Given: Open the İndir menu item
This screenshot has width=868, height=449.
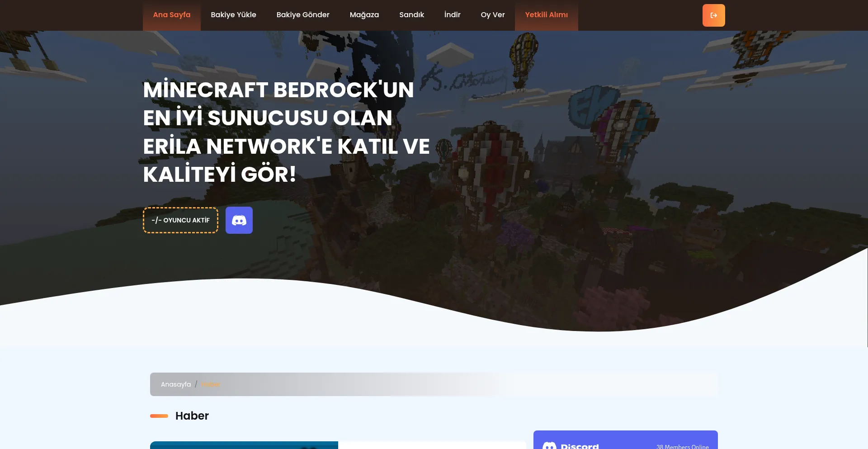Looking at the screenshot, I should point(452,15).
